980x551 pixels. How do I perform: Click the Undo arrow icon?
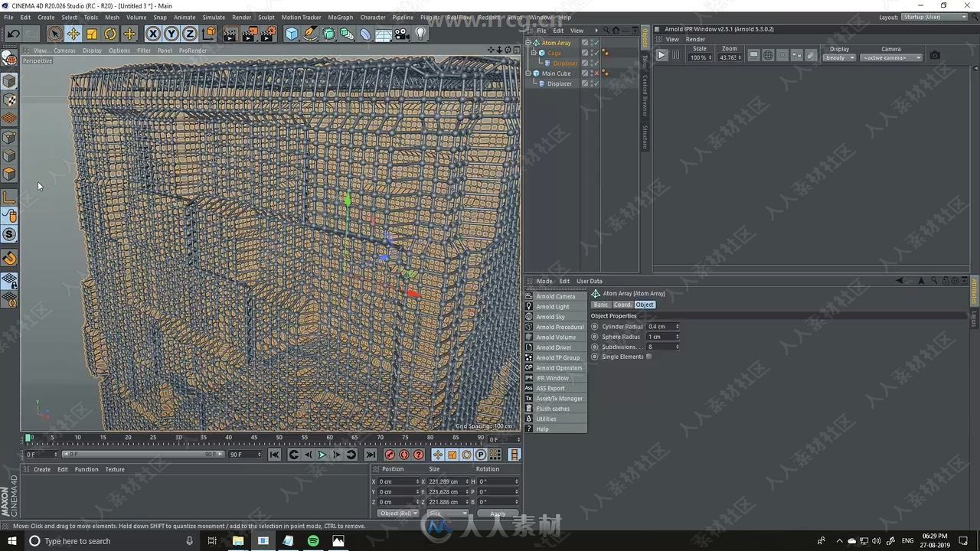(13, 34)
